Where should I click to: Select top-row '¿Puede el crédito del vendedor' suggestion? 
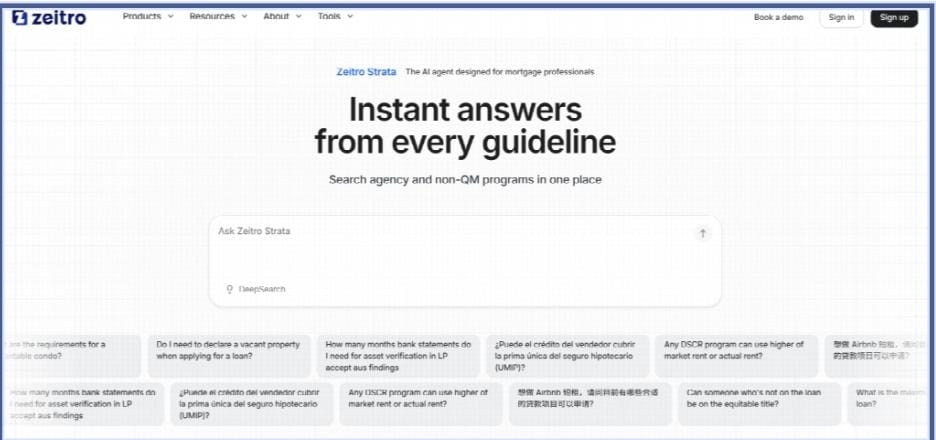(x=567, y=356)
